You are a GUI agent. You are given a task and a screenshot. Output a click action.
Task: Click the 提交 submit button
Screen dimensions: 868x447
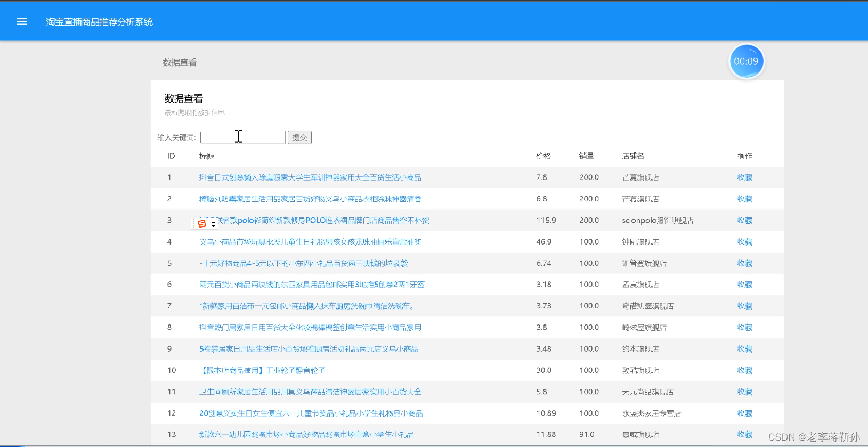(299, 137)
